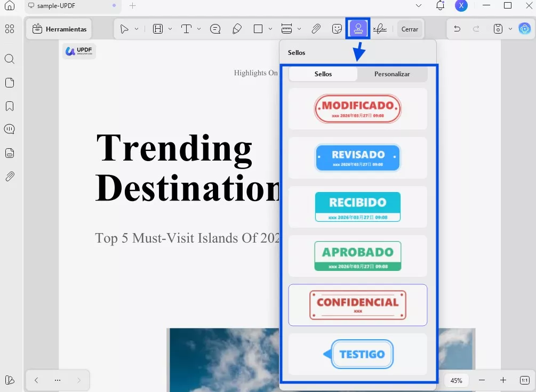Select the rectangle shape tool
Viewport: 536px width, 392px height.
pyautogui.click(x=258, y=29)
